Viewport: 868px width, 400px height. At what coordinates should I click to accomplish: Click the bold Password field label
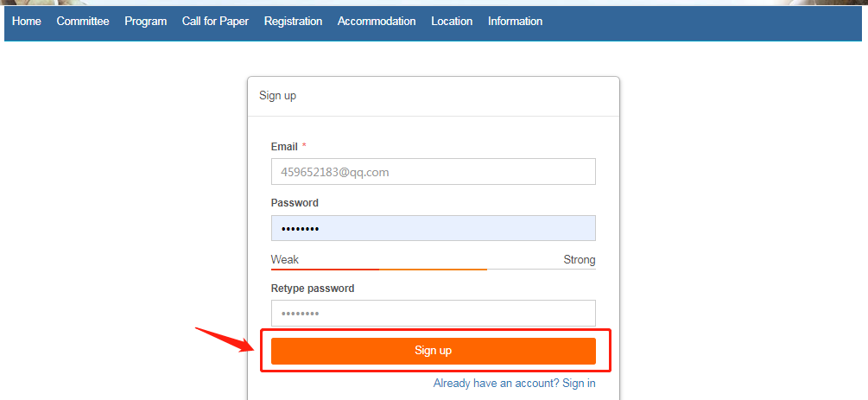(x=295, y=203)
